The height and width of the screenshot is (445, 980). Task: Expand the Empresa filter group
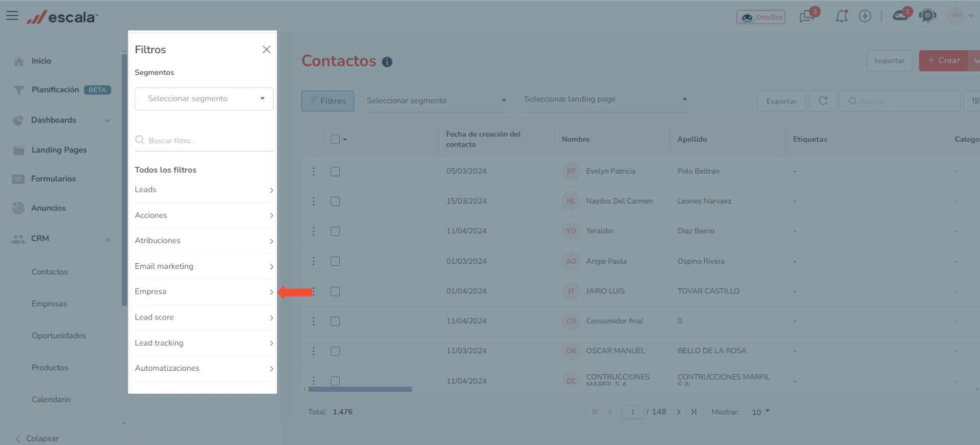[x=204, y=292]
